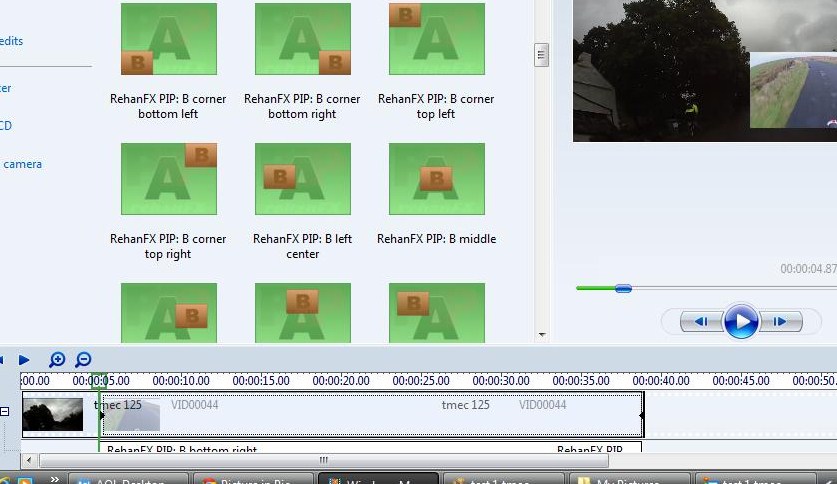Apply the PIP B middle effect
This screenshot has width=837, height=484.
pyautogui.click(x=436, y=179)
